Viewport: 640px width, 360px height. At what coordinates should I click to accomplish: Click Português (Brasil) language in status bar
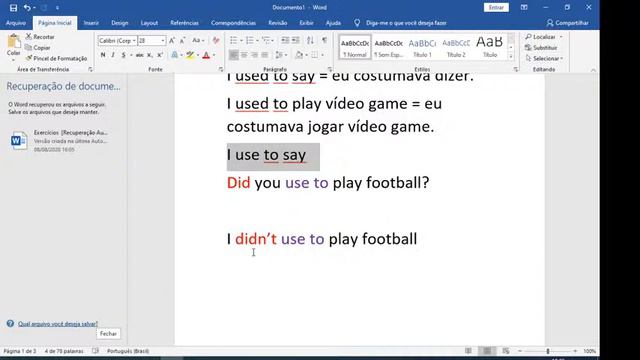[x=128, y=351]
